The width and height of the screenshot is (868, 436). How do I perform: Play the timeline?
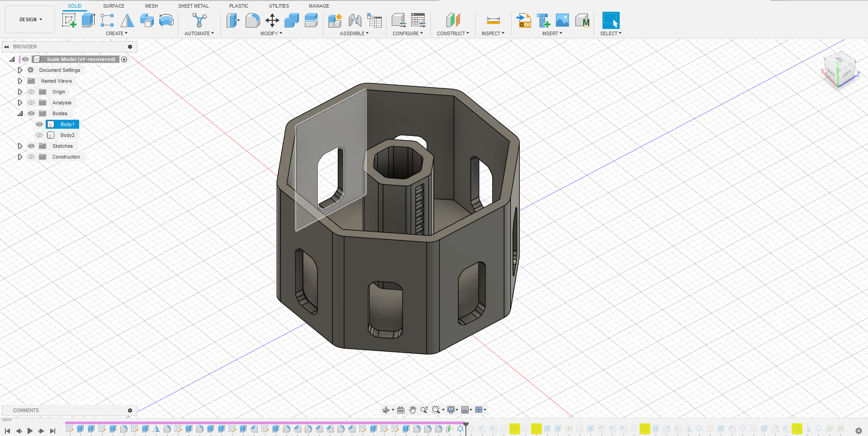(30, 431)
